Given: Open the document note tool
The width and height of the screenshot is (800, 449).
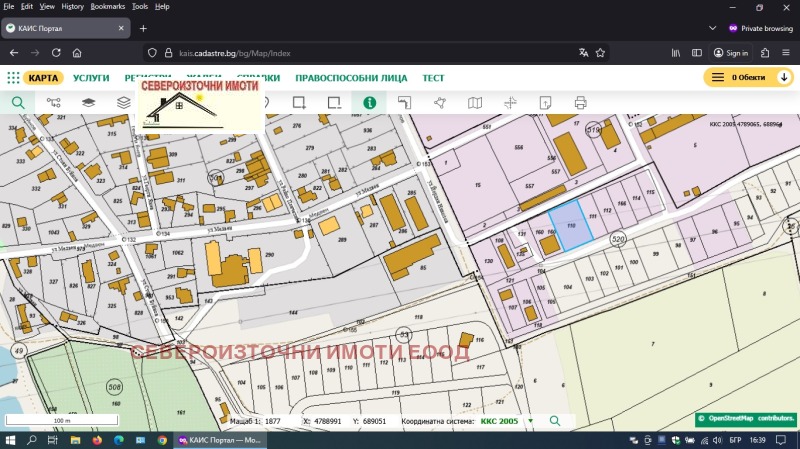Looking at the screenshot, I should pyautogui.click(x=545, y=102).
